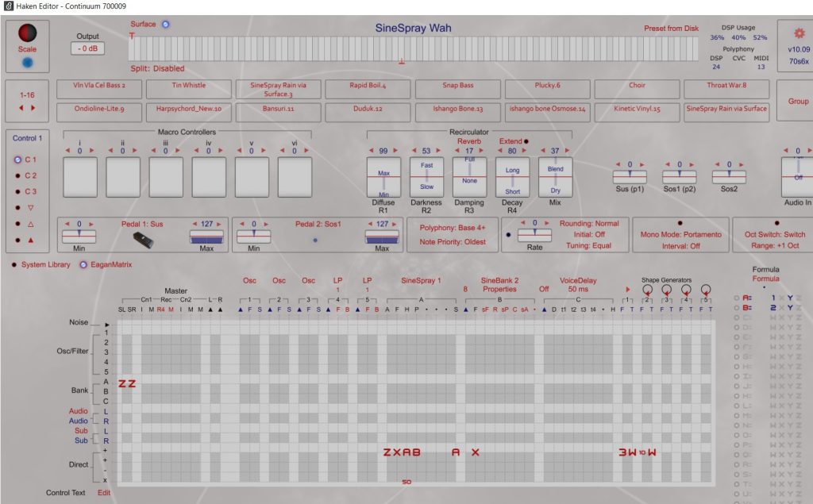Click macro controller ii pad
The width and height of the screenshot is (813, 504).
123,177
